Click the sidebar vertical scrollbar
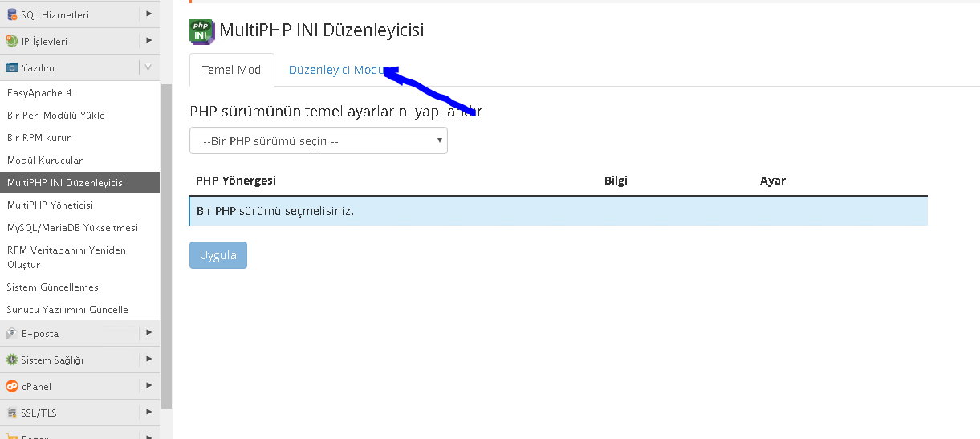Screen dimensions: 980x439 [167, 241]
